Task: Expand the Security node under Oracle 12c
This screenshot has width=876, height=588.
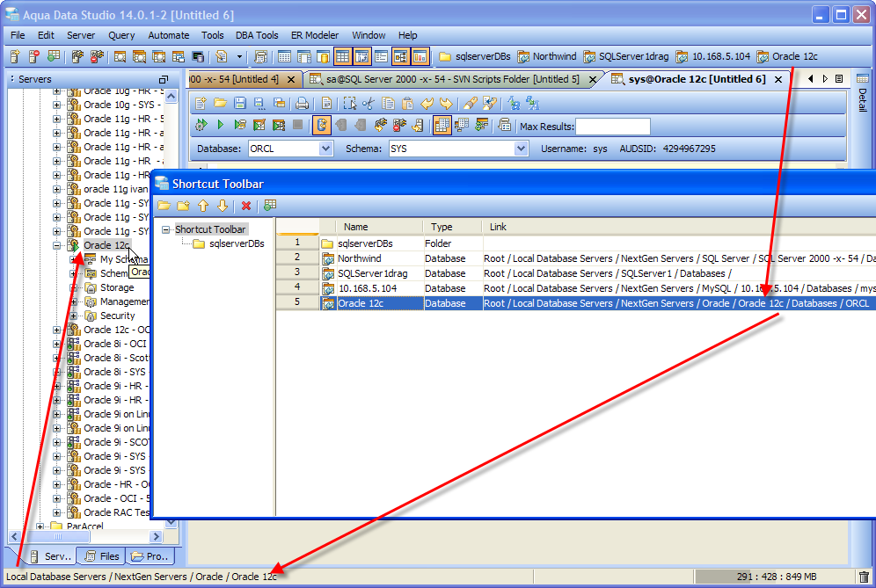Action: [74, 316]
